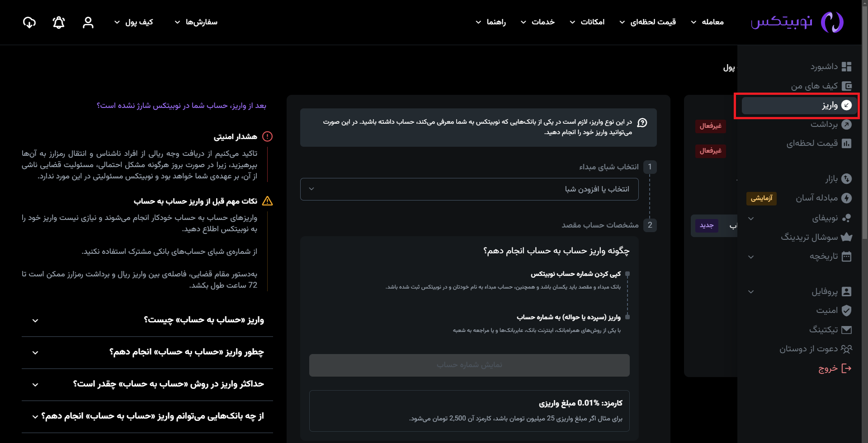Open the سفارش‌ها top menu
868x443 pixels.
tap(196, 22)
